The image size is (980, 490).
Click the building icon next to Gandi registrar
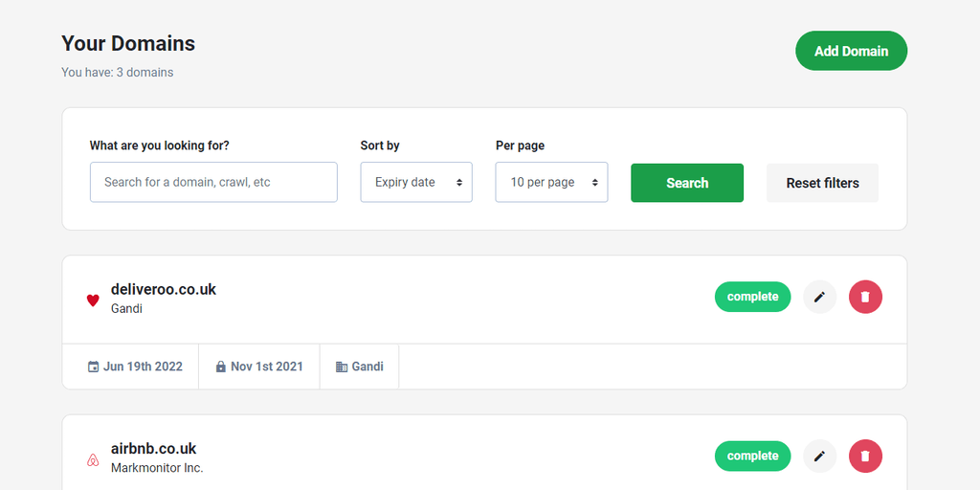(342, 367)
